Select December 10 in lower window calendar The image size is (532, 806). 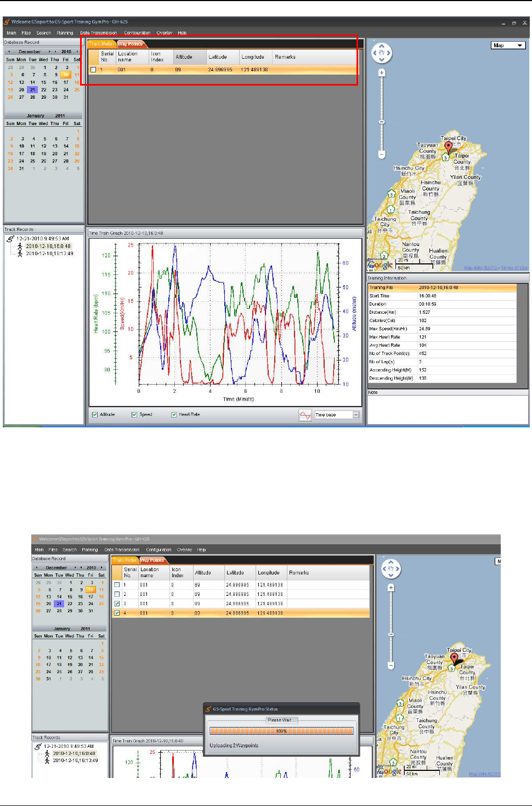click(x=91, y=590)
